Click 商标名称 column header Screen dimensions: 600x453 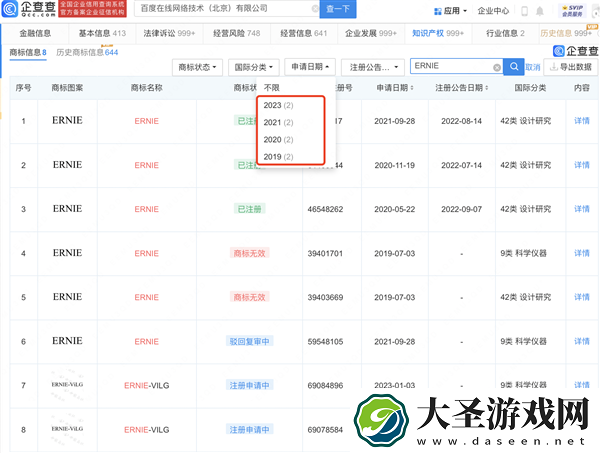click(147, 88)
